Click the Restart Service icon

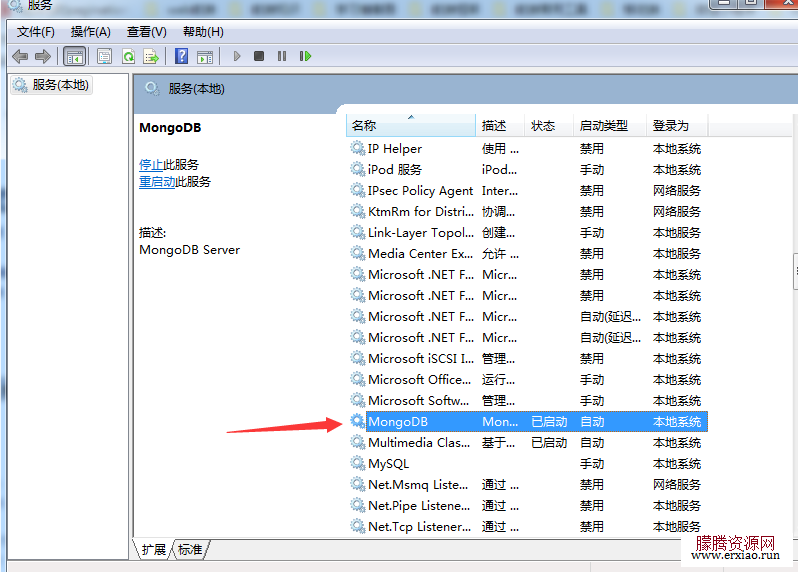[305, 56]
